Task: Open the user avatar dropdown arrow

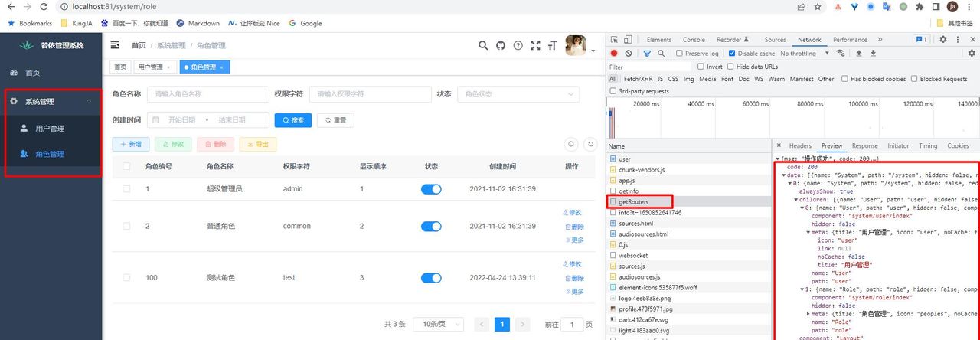Action: (x=593, y=51)
